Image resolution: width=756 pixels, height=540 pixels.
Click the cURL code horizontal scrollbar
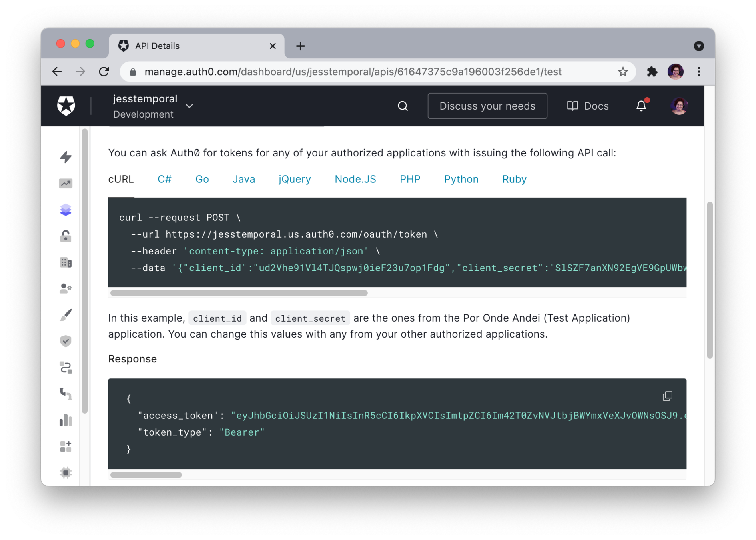pos(239,293)
